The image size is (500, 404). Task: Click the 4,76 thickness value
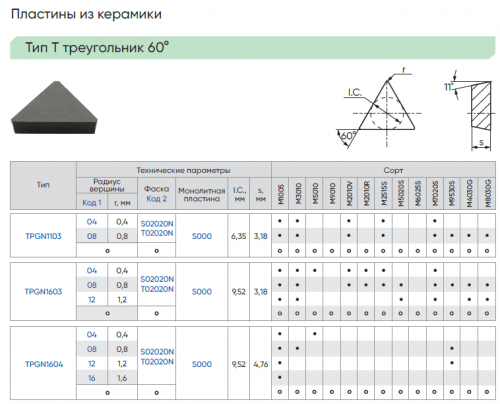(261, 364)
